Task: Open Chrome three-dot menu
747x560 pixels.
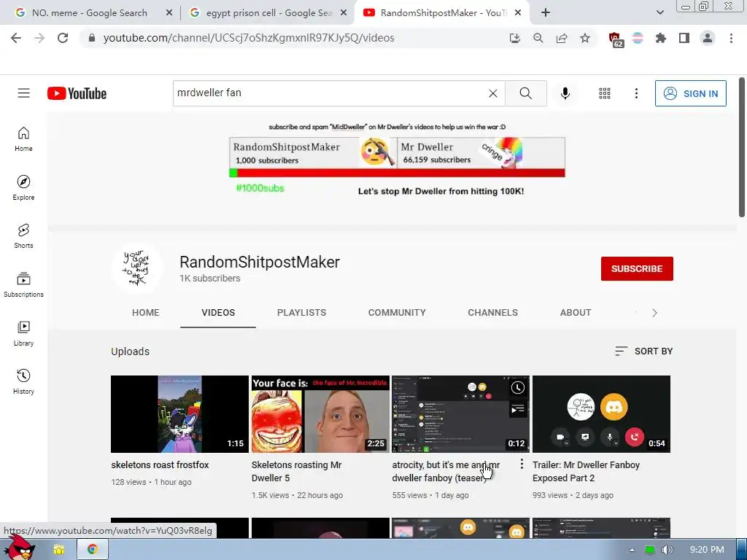Action: [x=731, y=38]
